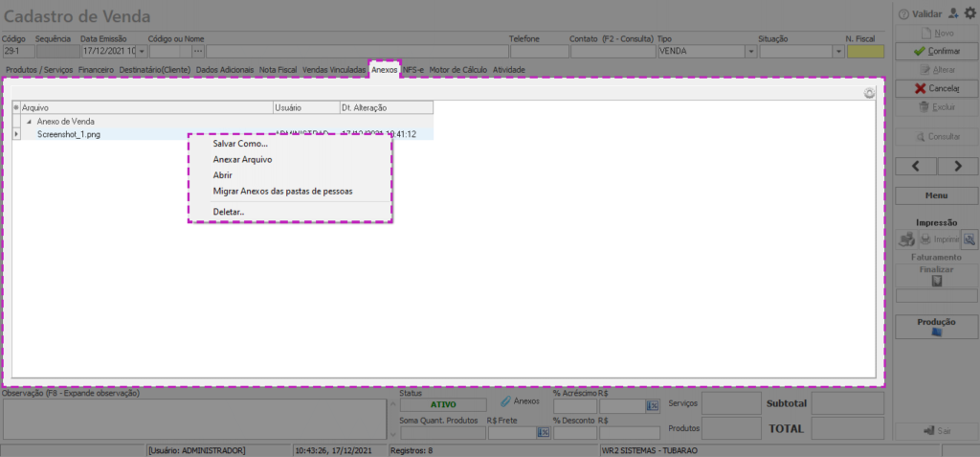Click the user icon beside Validar
The width and height of the screenshot is (980, 457).
tap(952, 13)
